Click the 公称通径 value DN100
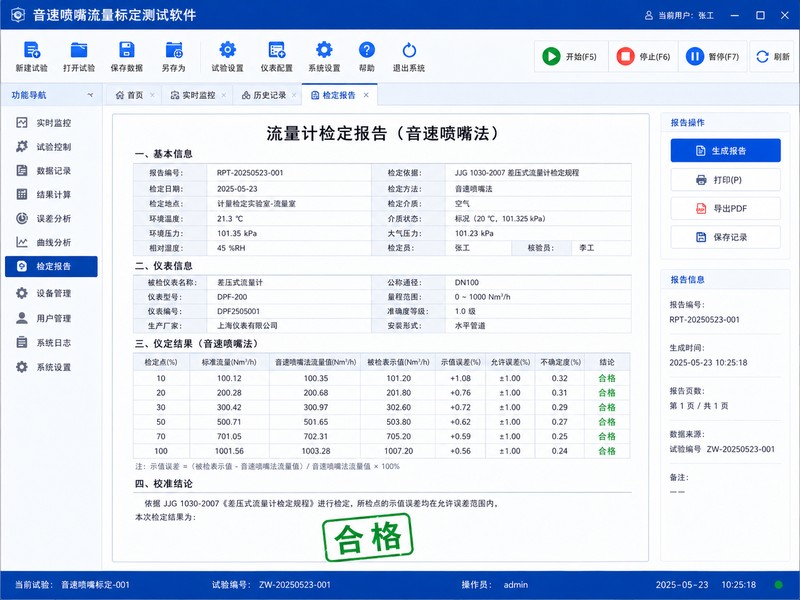 [x=467, y=282]
